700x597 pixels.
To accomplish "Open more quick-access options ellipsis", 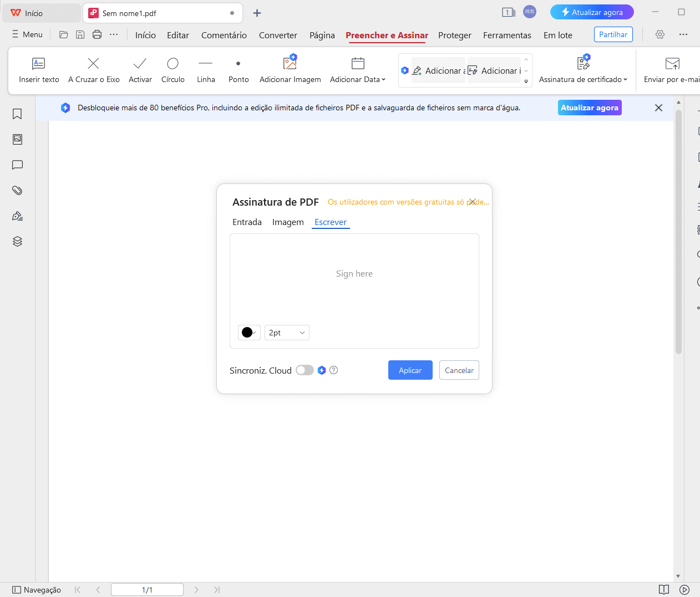I will [114, 34].
